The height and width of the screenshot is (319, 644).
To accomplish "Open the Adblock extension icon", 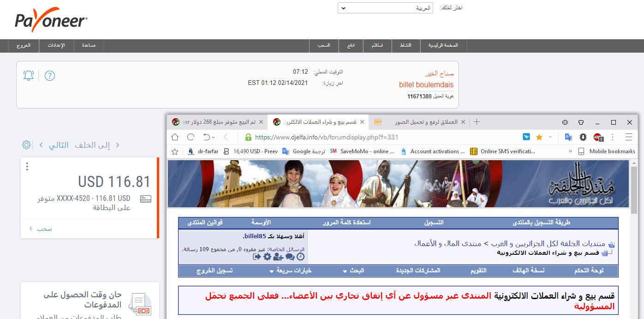I will 598,137.
